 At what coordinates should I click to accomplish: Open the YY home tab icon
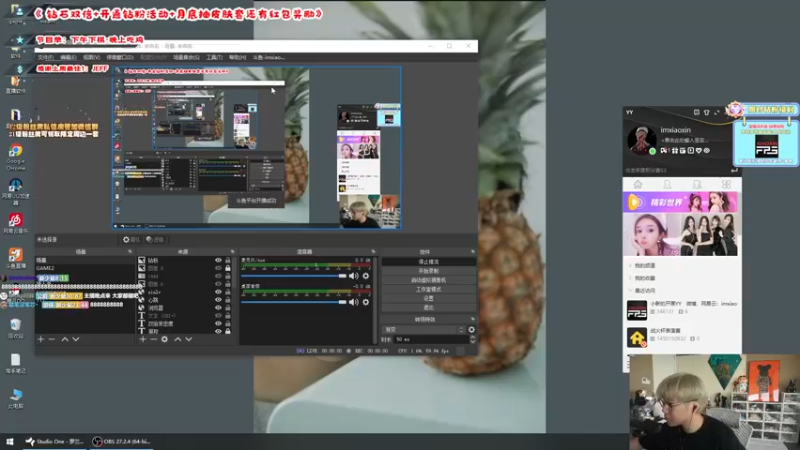click(637, 184)
